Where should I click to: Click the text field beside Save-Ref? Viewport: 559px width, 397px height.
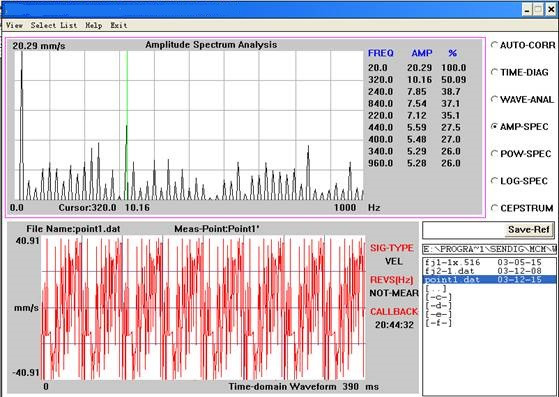tap(463, 230)
